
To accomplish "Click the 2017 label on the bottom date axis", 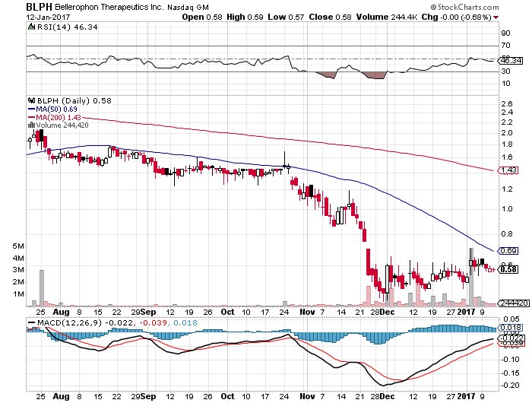I will (x=466, y=396).
